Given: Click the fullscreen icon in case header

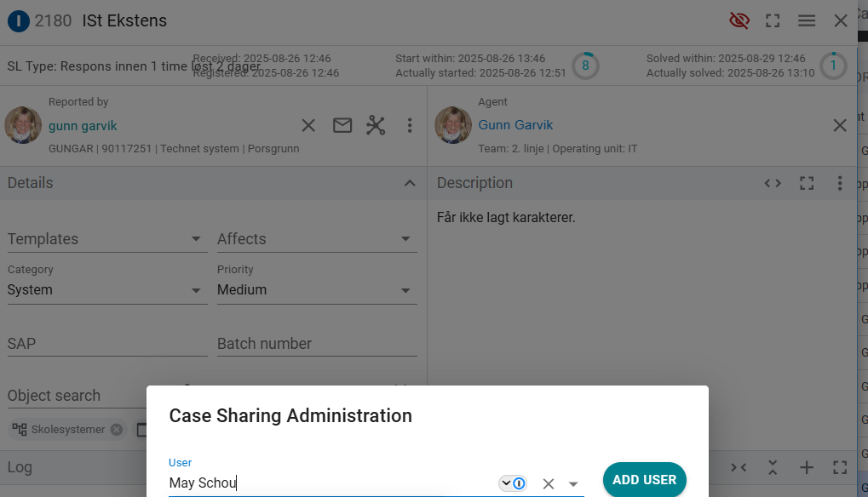Looking at the screenshot, I should (773, 20).
